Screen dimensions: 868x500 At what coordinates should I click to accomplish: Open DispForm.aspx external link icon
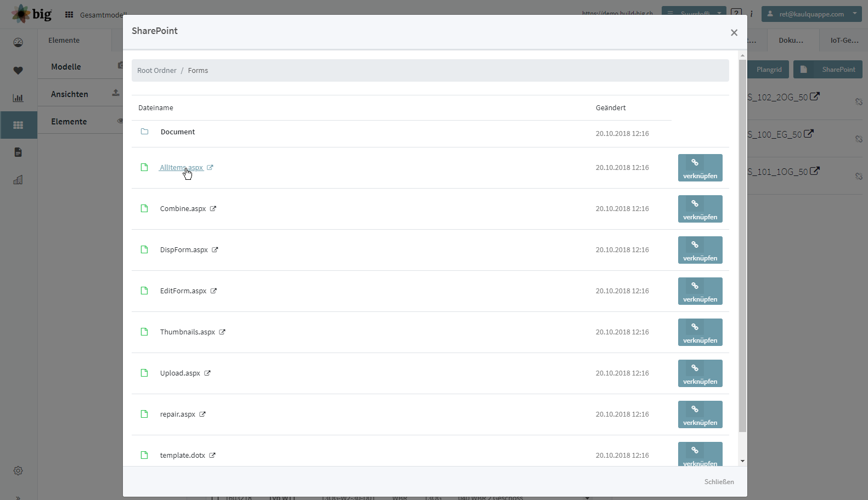(x=215, y=249)
